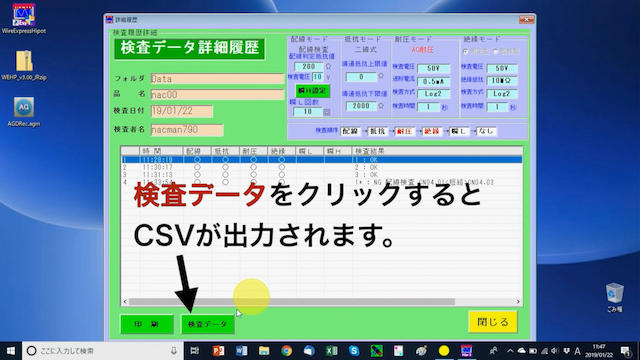Click the list's left scroll arrow
The height and width of the screenshot is (360, 640).
(125, 302)
